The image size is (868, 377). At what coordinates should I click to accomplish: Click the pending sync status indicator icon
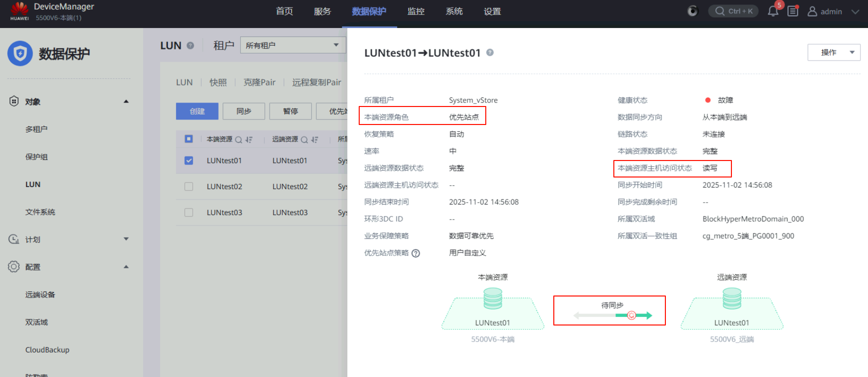[631, 315]
